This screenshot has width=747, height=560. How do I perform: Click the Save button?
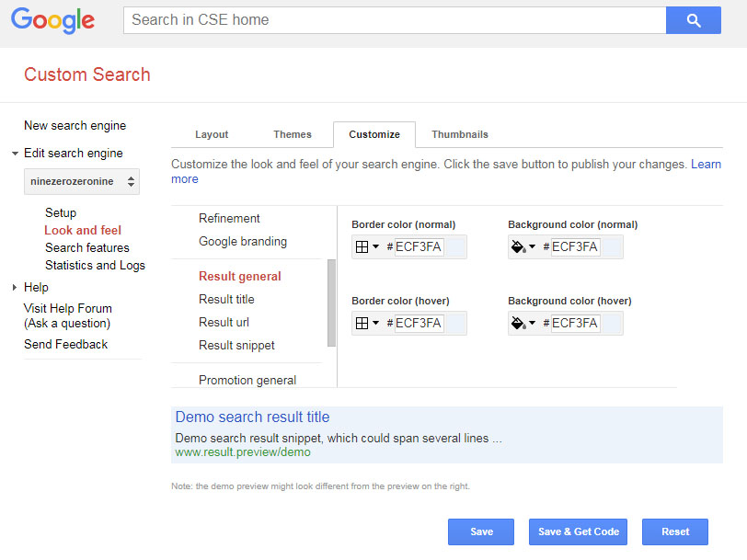click(x=481, y=531)
